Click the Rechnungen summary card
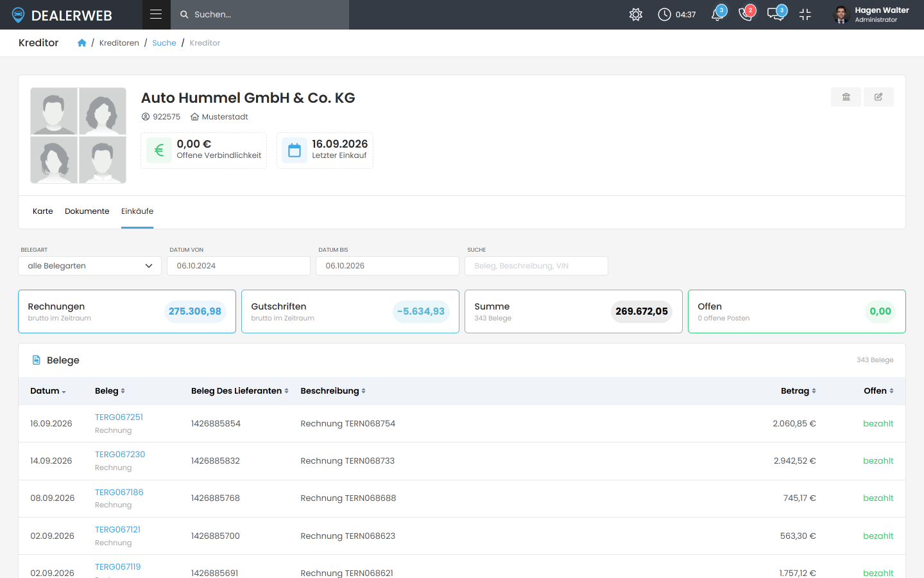 127,311
